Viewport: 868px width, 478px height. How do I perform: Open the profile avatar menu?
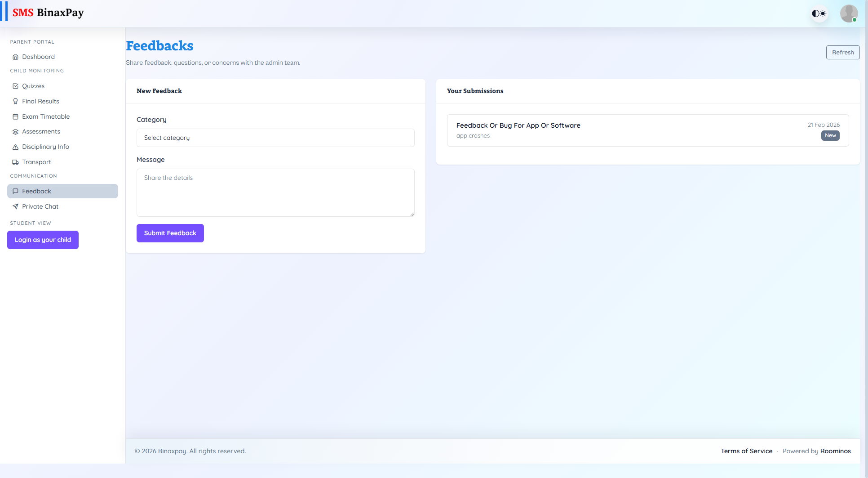[x=849, y=13]
